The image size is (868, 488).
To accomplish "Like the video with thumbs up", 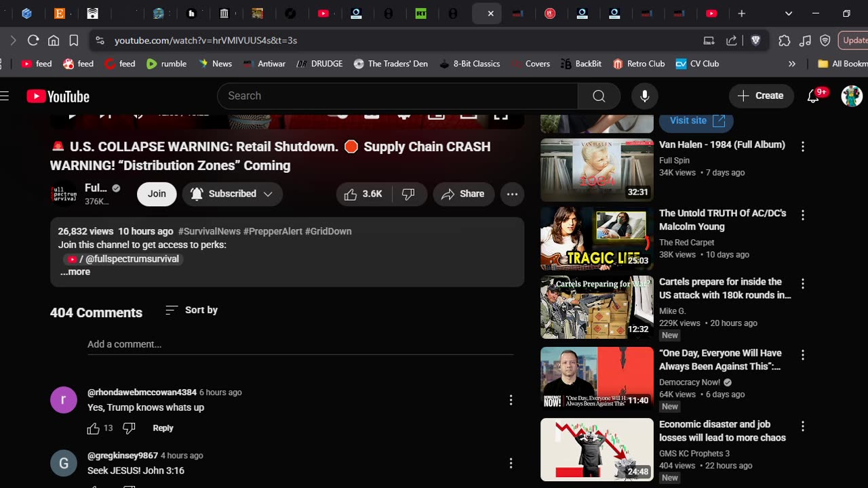I will [x=363, y=194].
